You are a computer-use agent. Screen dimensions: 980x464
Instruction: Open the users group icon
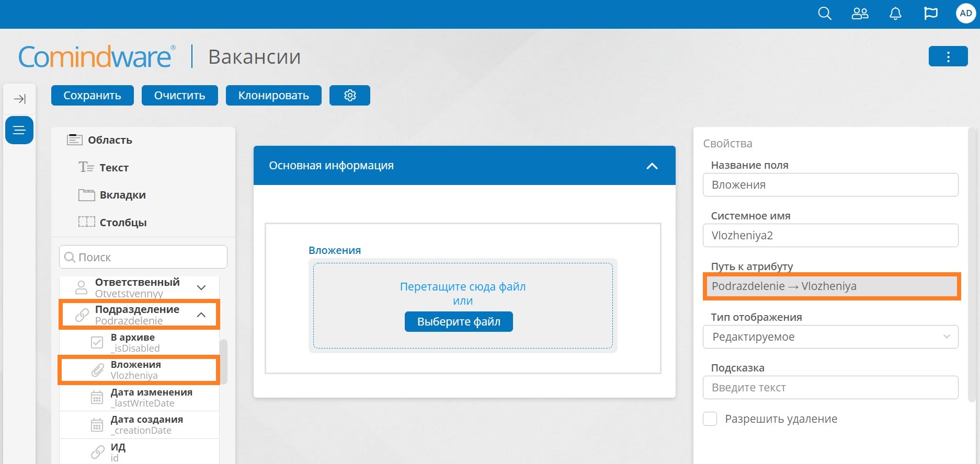[860, 14]
